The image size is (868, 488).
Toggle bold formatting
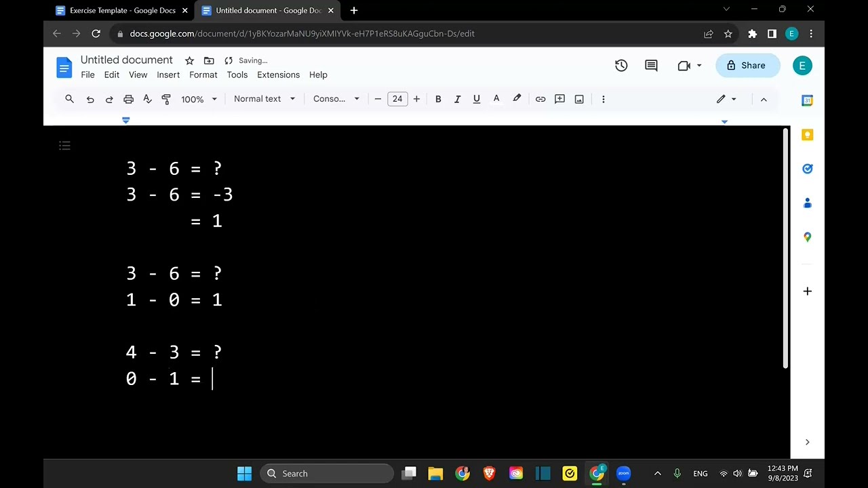[x=438, y=99]
